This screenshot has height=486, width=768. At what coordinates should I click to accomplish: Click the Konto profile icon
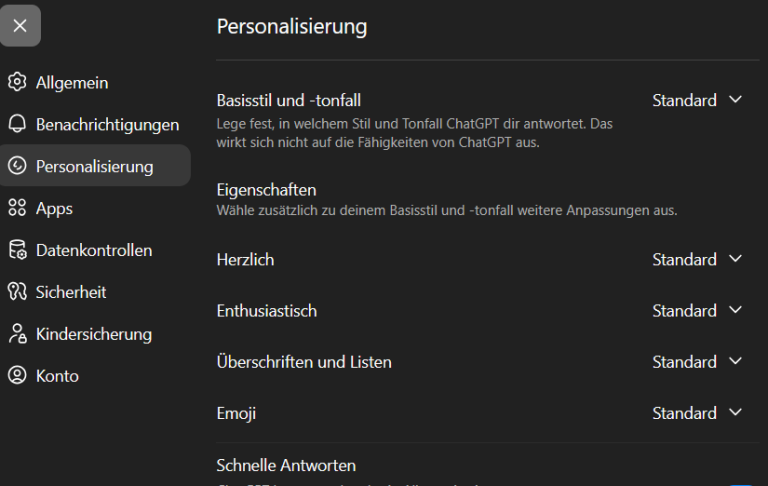click(17, 375)
